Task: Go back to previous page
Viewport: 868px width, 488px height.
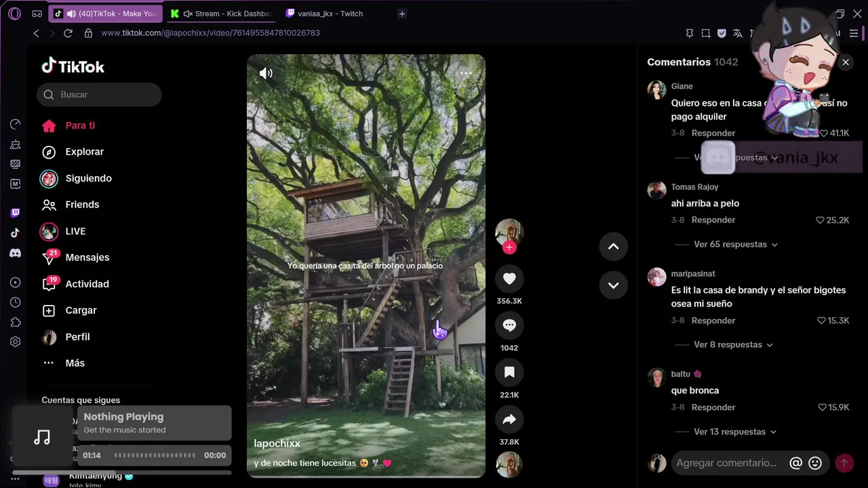Action: click(37, 33)
